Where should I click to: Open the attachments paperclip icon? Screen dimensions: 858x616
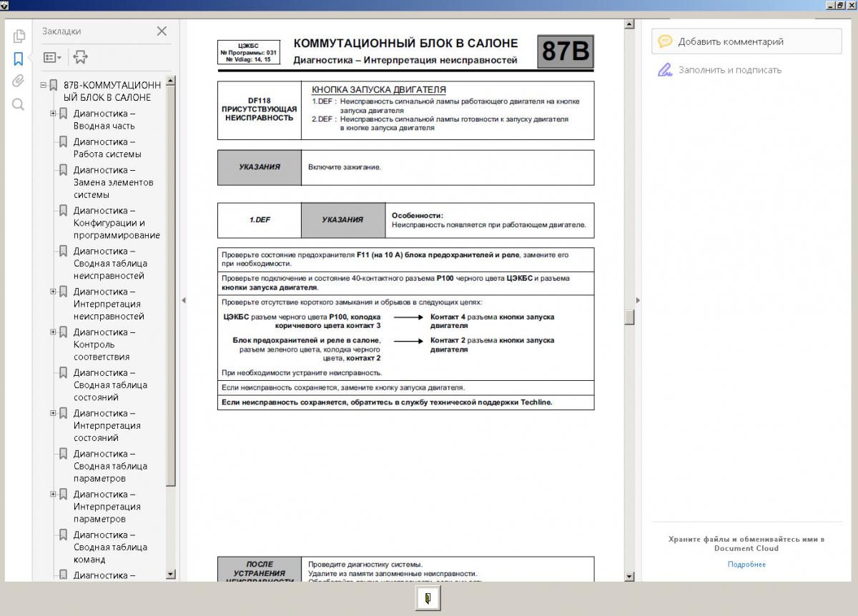pyautogui.click(x=19, y=81)
